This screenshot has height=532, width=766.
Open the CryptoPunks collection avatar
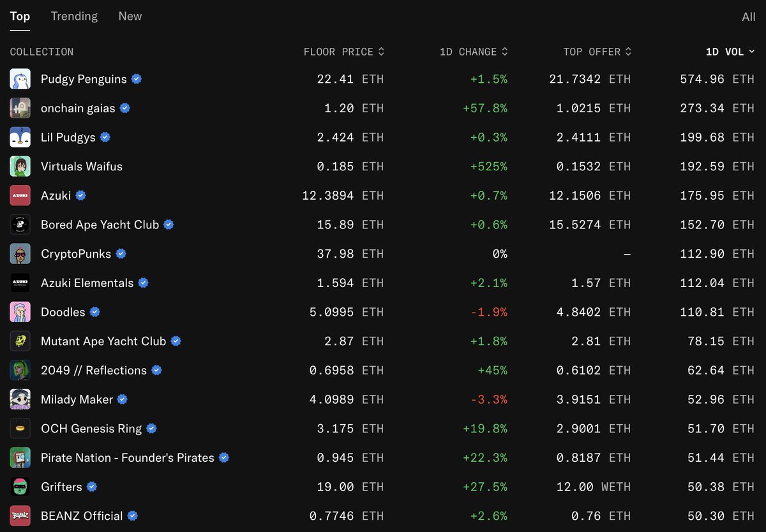point(20,254)
